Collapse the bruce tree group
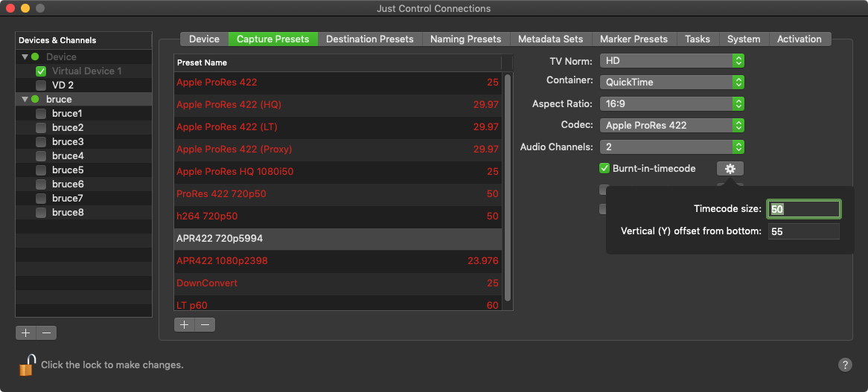The image size is (868, 392). [25, 99]
